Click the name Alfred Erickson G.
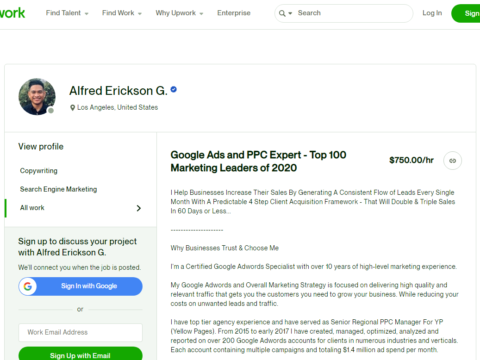 [x=118, y=91]
